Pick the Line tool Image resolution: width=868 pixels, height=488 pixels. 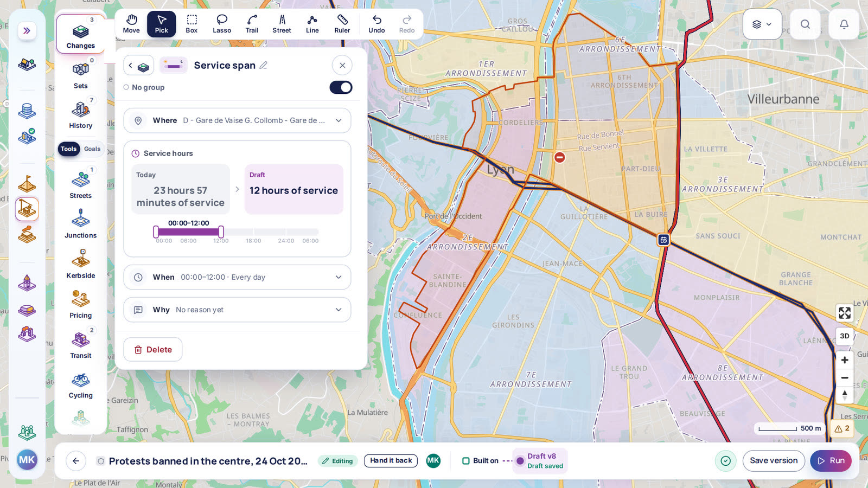click(x=312, y=24)
